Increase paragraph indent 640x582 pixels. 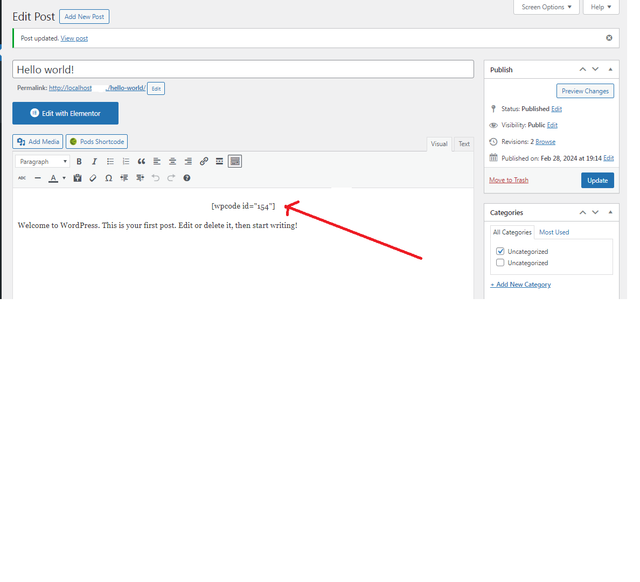tap(140, 178)
